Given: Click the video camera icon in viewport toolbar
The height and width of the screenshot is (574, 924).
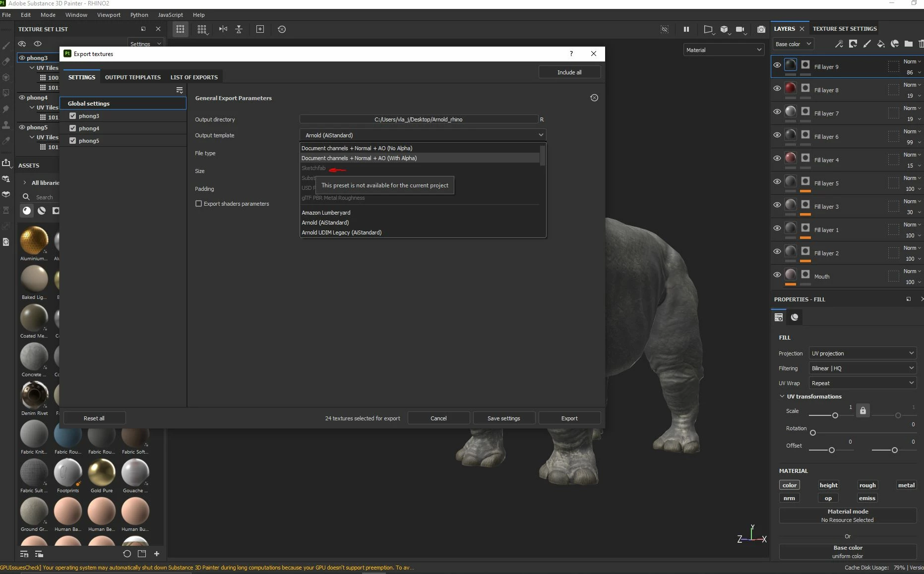Looking at the screenshot, I should pos(740,29).
